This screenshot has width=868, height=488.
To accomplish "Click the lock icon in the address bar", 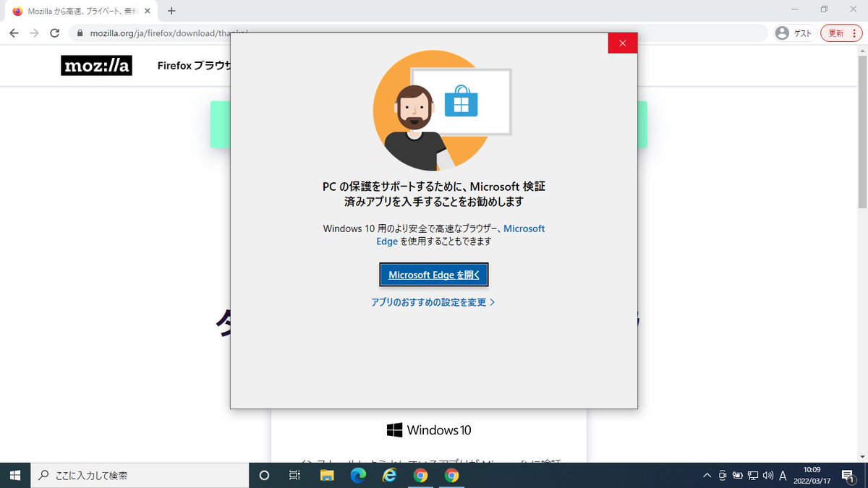I will (x=80, y=33).
